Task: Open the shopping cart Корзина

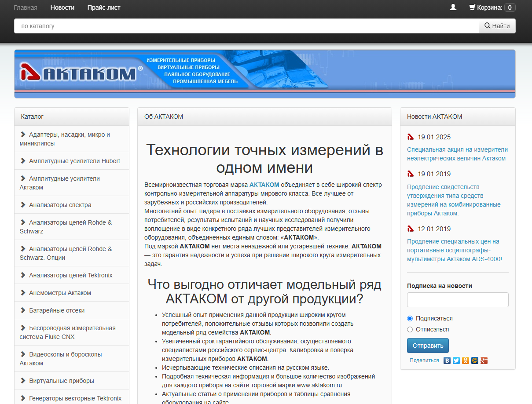Action: (492, 7)
